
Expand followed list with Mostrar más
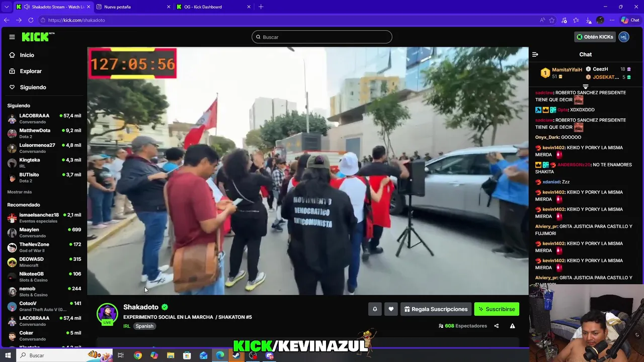pos(20,192)
